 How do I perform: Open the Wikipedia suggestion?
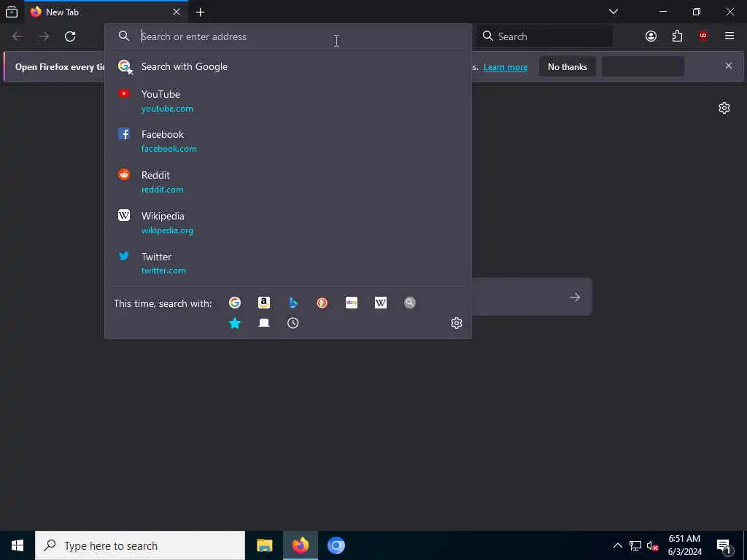(287, 223)
